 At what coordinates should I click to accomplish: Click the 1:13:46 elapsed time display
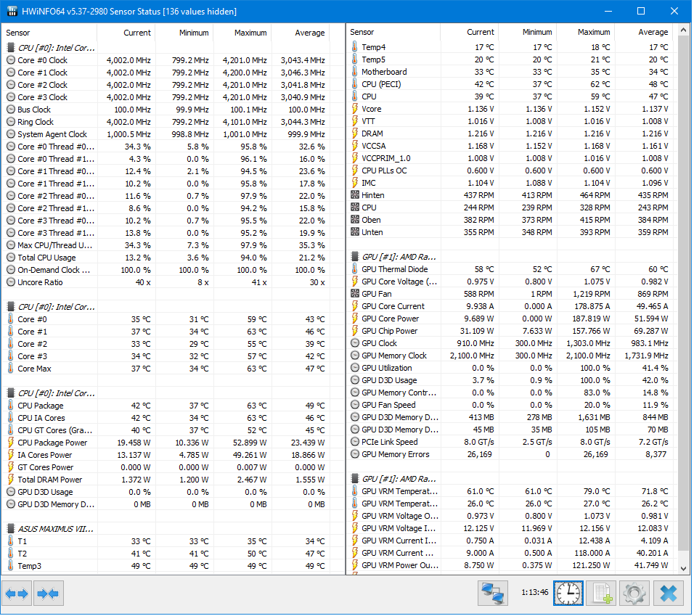point(535,593)
